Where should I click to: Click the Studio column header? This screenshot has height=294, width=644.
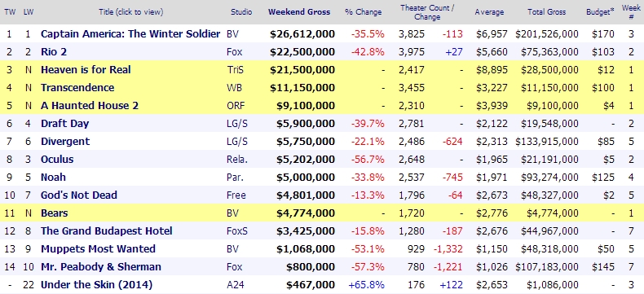pyautogui.click(x=241, y=12)
